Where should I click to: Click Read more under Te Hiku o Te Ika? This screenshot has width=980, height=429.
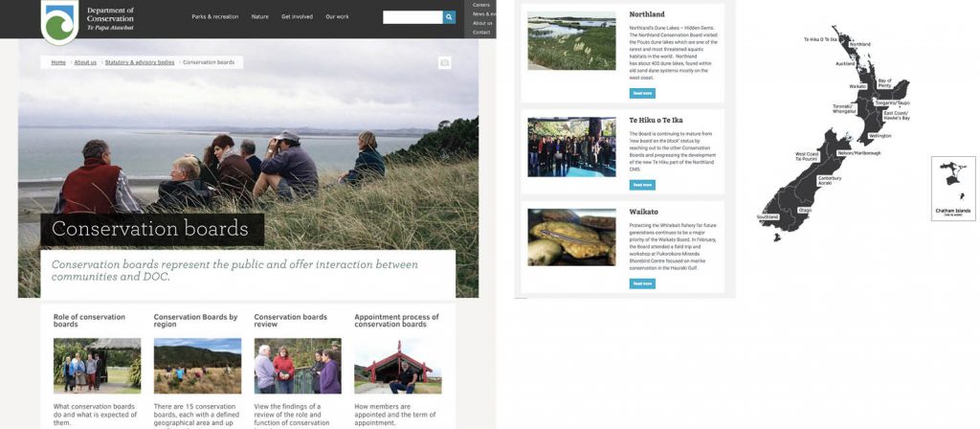(x=642, y=185)
